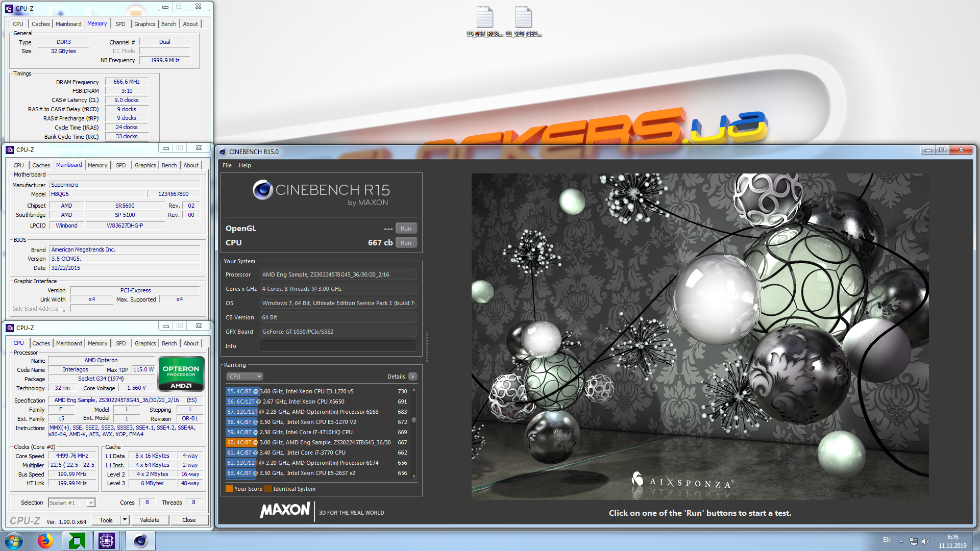Click the GFX Board field
The width and height of the screenshot is (980, 551).
[x=338, y=332]
